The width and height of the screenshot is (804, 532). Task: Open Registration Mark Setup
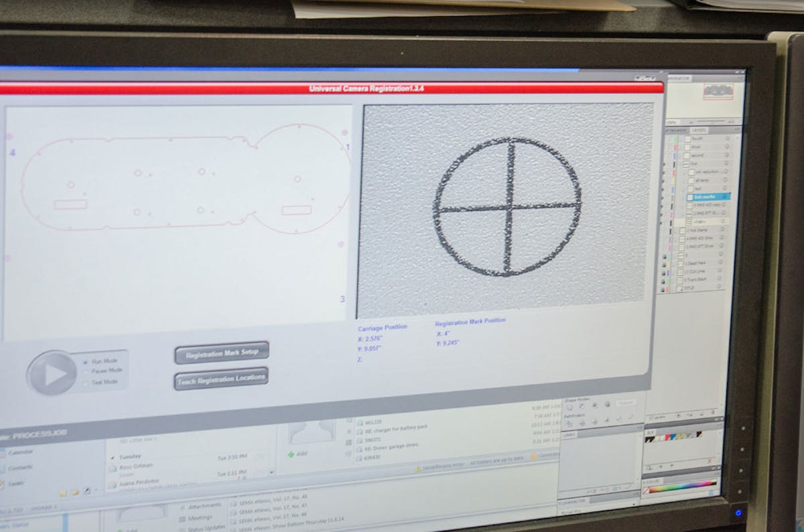click(x=222, y=353)
